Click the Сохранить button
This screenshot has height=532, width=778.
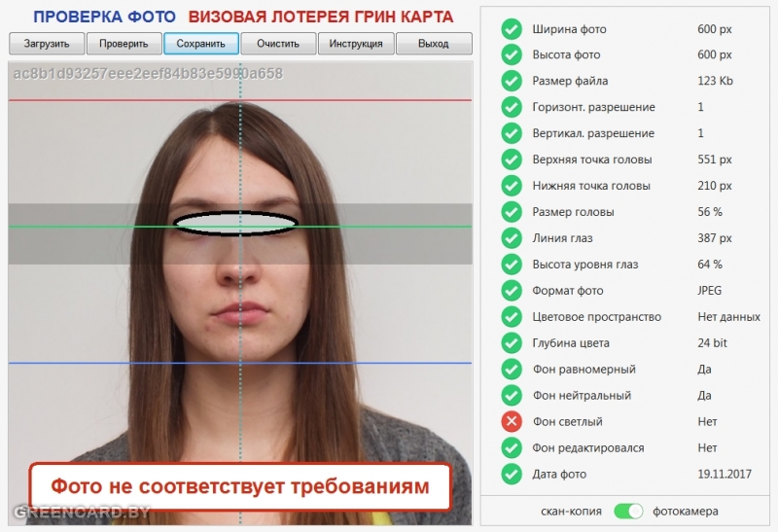coord(201,44)
